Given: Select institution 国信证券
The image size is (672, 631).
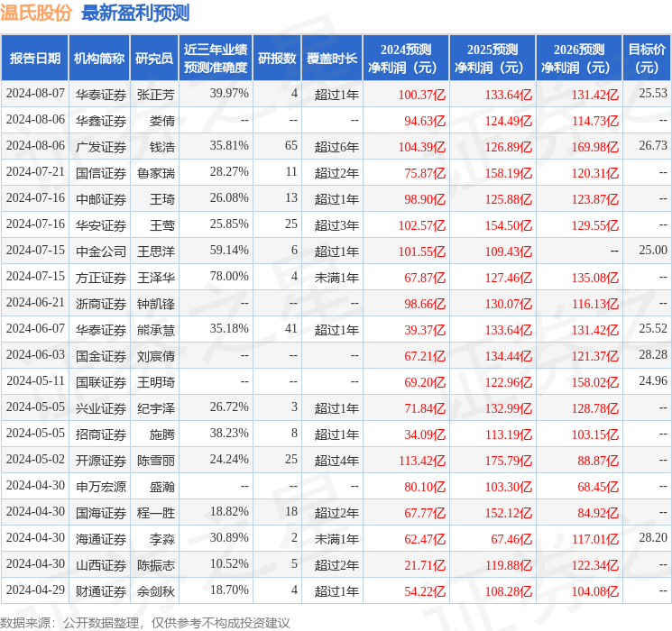Looking at the screenshot, I should coord(101,173).
